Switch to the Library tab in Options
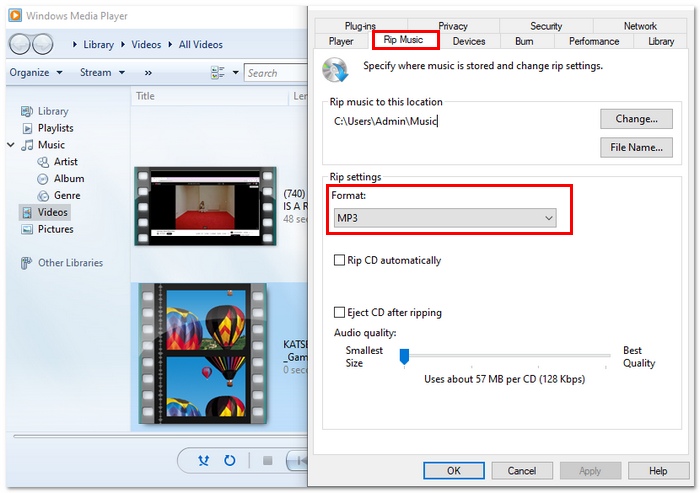700x493 pixels. tap(661, 41)
